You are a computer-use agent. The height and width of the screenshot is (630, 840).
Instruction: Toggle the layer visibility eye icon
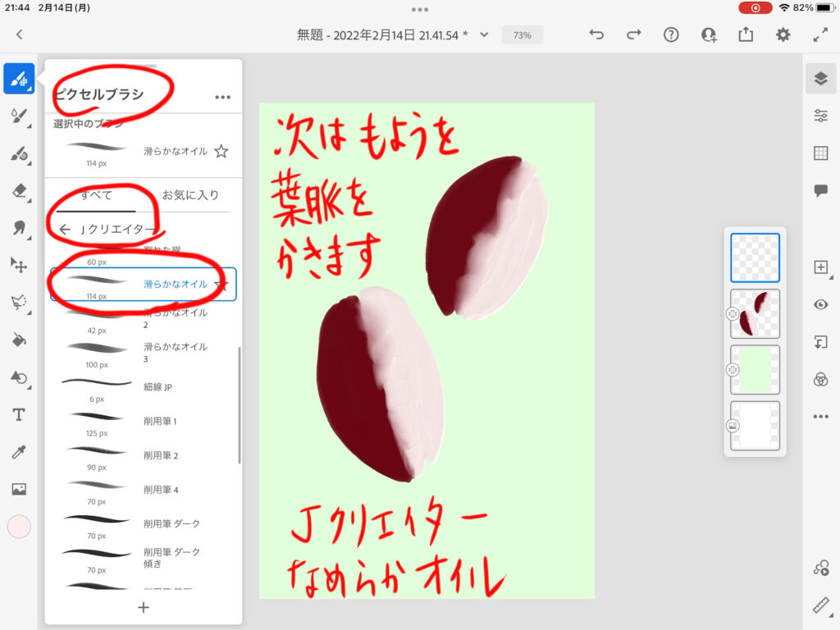click(x=820, y=304)
